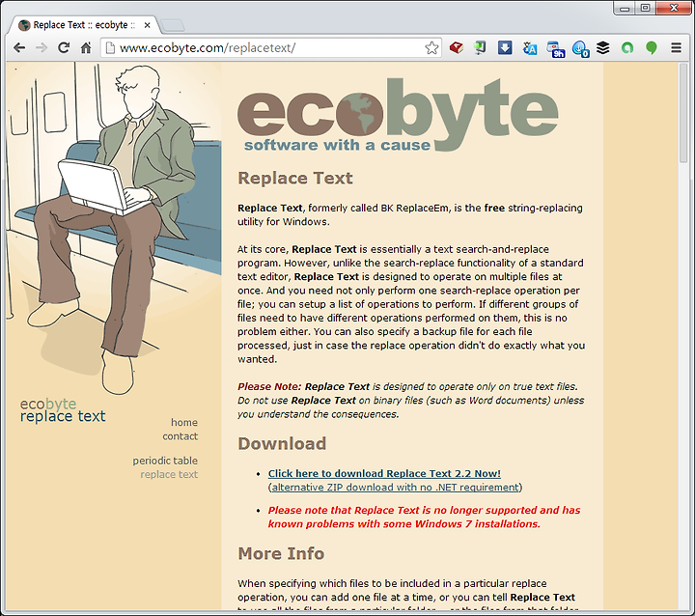Click the vertical scrollbar thumb
695x616 pixels.
(684, 113)
